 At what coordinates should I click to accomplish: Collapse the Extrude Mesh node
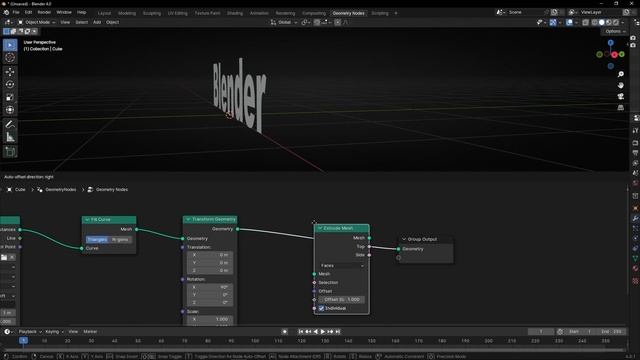tap(320, 228)
